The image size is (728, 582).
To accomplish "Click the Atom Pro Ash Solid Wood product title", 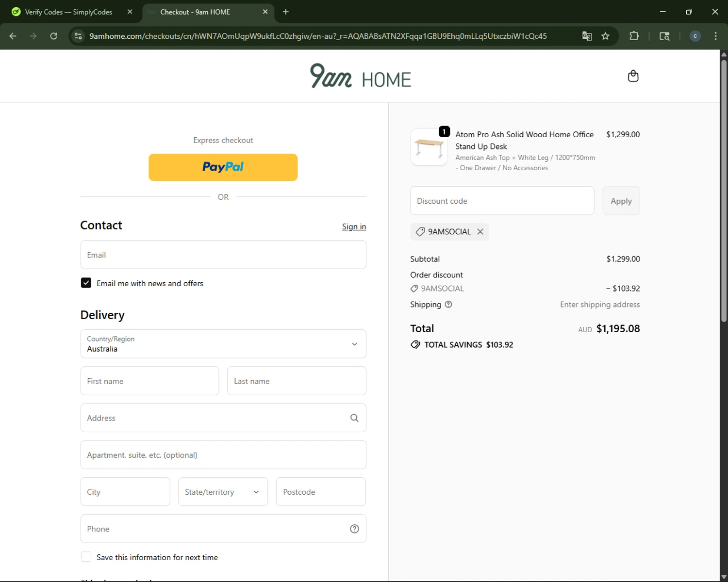I will (524, 140).
